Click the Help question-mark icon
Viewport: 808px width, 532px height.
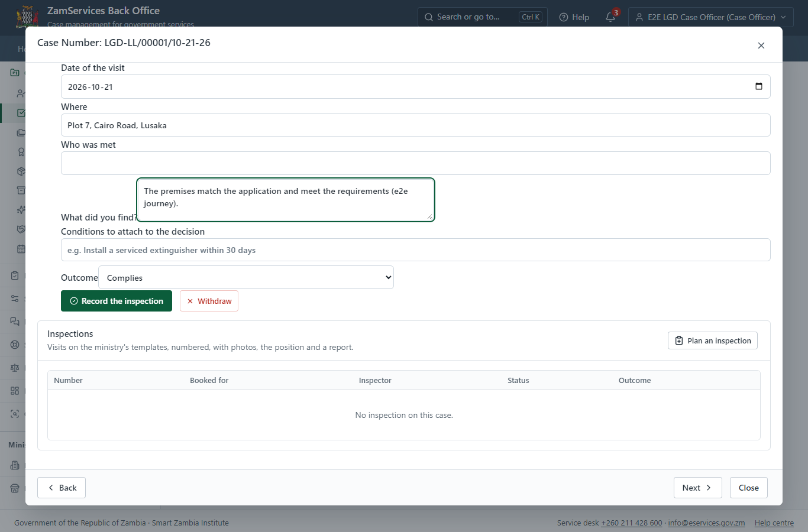564,17
